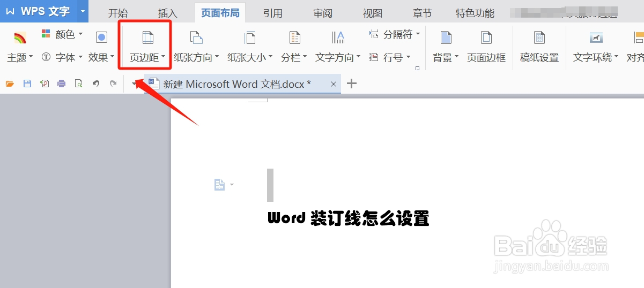Screen dimensions: 644x288
Task: Click the Fonts (字体) icon
Action: (x=46, y=57)
